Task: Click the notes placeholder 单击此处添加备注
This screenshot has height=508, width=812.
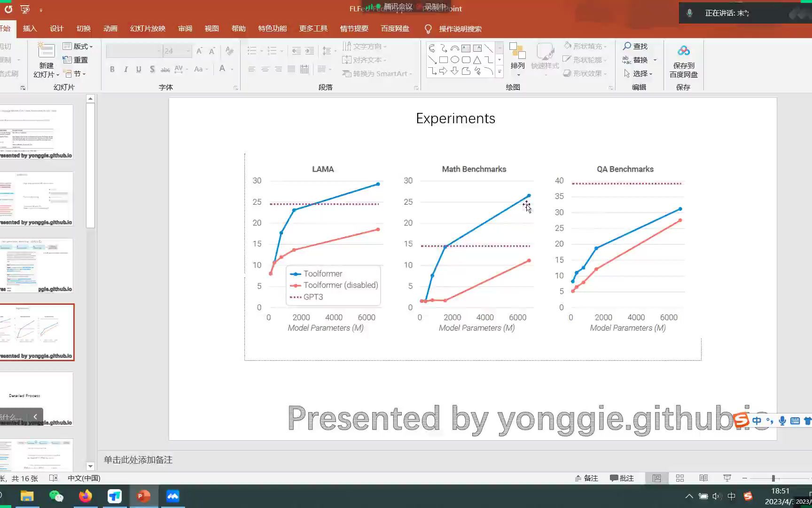Action: [x=137, y=460]
